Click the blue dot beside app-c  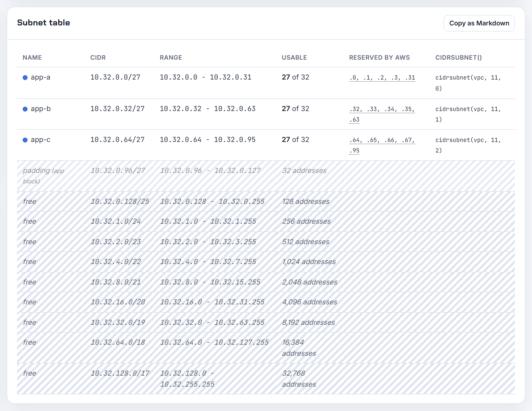(x=25, y=140)
